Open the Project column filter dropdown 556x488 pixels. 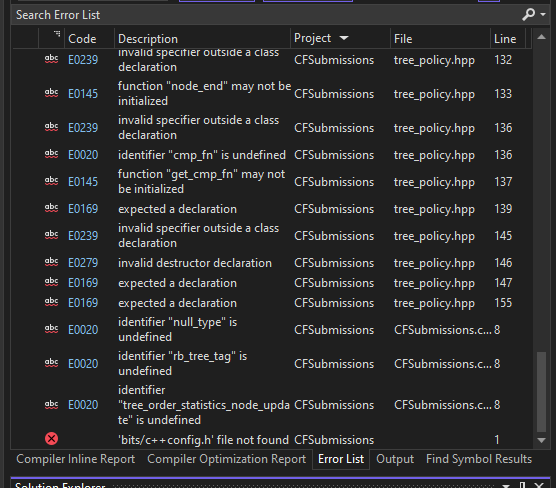coord(344,38)
